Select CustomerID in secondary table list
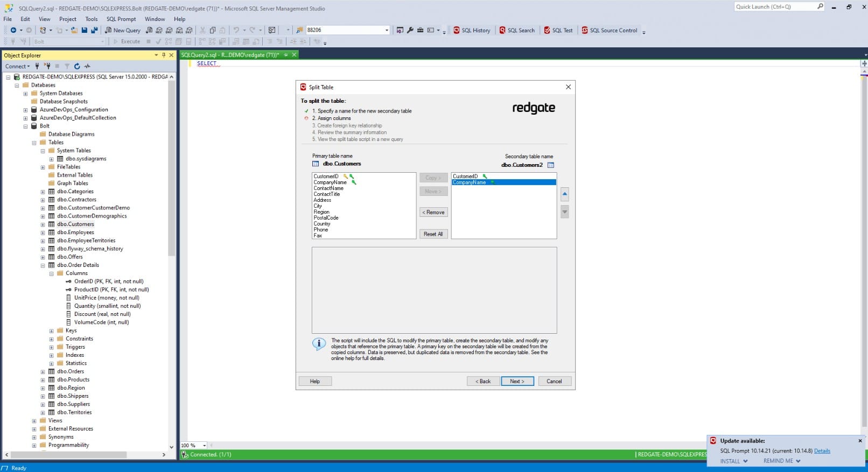Image resolution: width=868 pixels, height=472 pixels. coord(465,177)
